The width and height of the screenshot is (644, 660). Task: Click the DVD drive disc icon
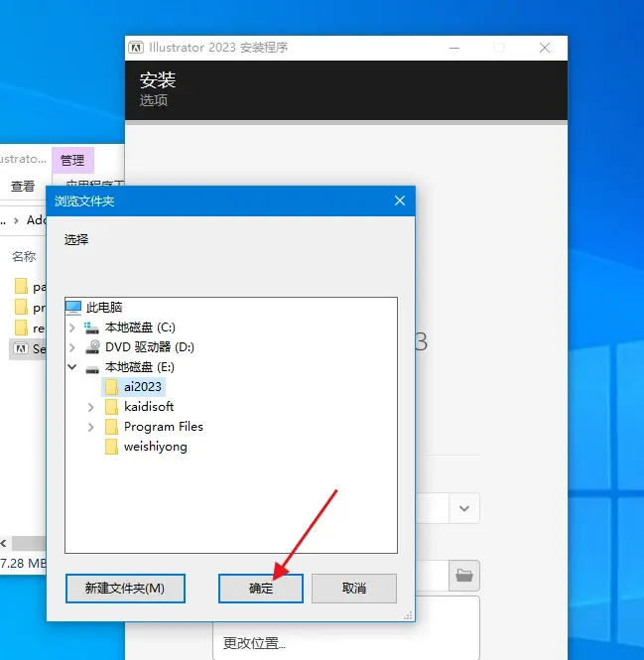(x=92, y=346)
